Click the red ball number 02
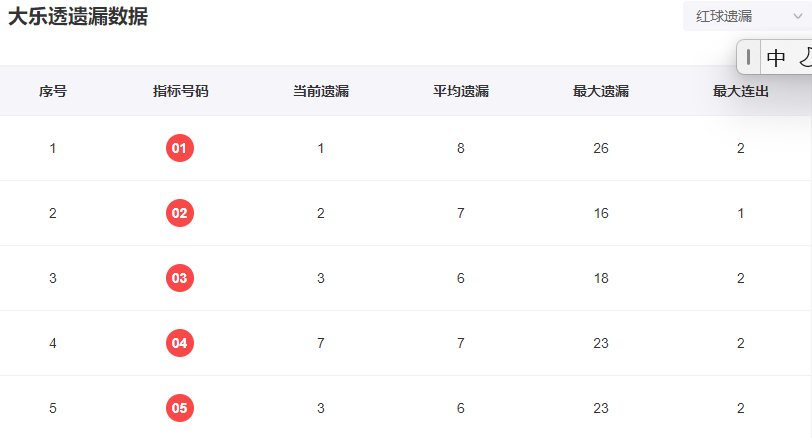812x438 pixels. [180, 213]
